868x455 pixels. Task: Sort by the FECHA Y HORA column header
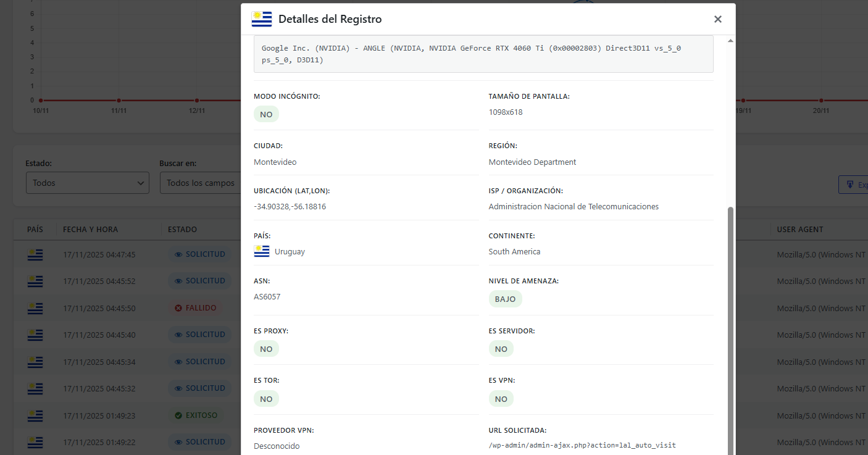[x=90, y=229]
